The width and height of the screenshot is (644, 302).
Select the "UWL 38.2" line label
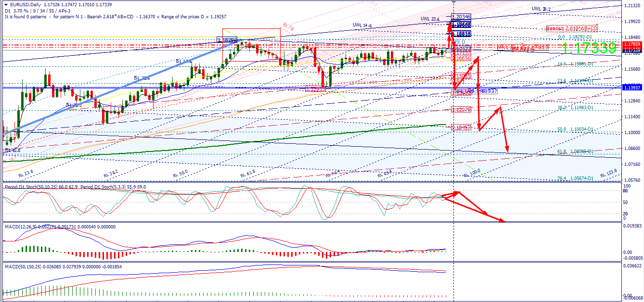pos(541,9)
